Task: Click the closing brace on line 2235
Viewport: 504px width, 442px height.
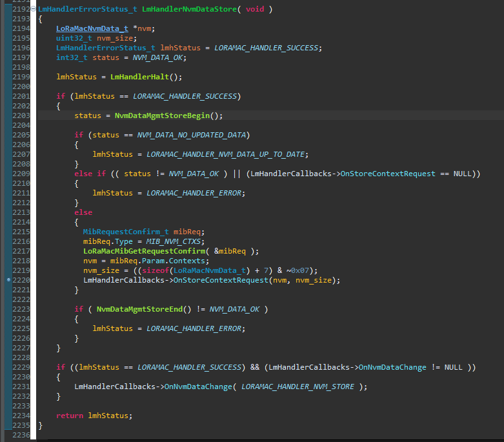Action: 40,426
